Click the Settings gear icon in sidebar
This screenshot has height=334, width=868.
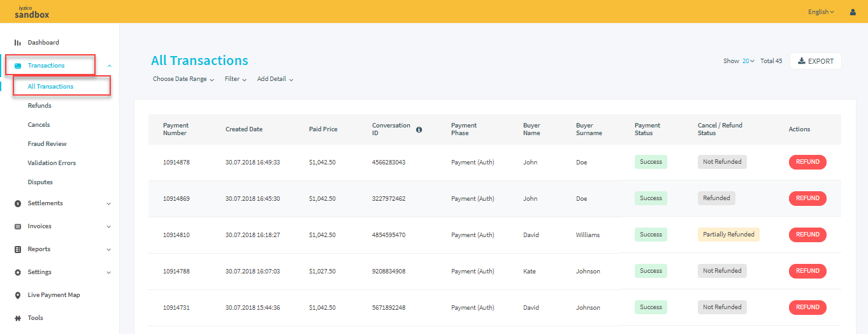coord(18,272)
